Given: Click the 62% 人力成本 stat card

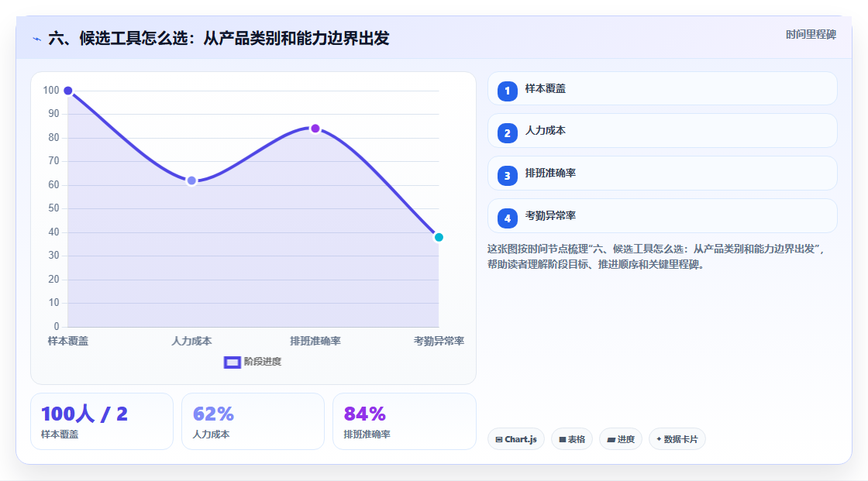Looking at the screenshot, I should 253,421.
